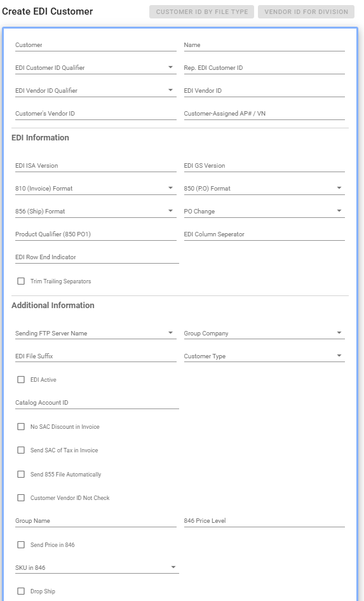Toggle the Drop Ship checkbox
The width and height of the screenshot is (364, 601).
[21, 591]
